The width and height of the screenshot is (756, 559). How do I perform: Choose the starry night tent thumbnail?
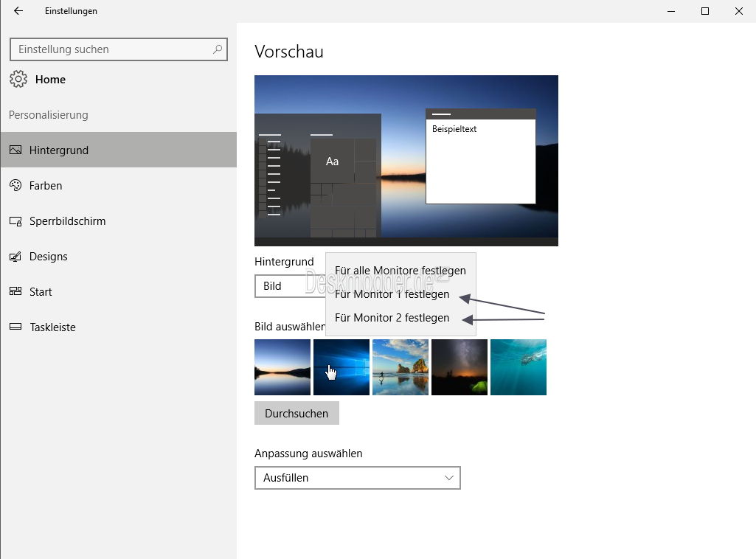[460, 367]
